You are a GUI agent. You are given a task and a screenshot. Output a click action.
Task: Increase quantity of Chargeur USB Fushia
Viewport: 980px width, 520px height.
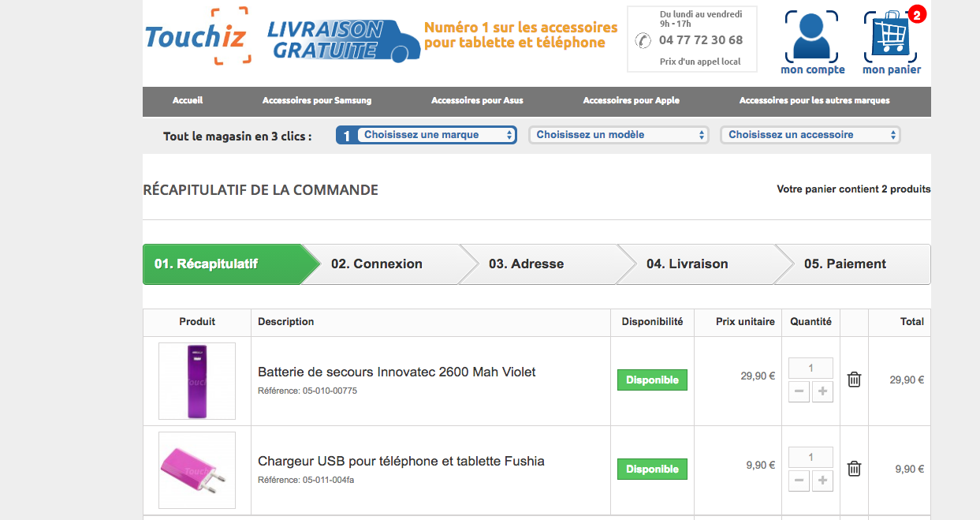pyautogui.click(x=822, y=481)
